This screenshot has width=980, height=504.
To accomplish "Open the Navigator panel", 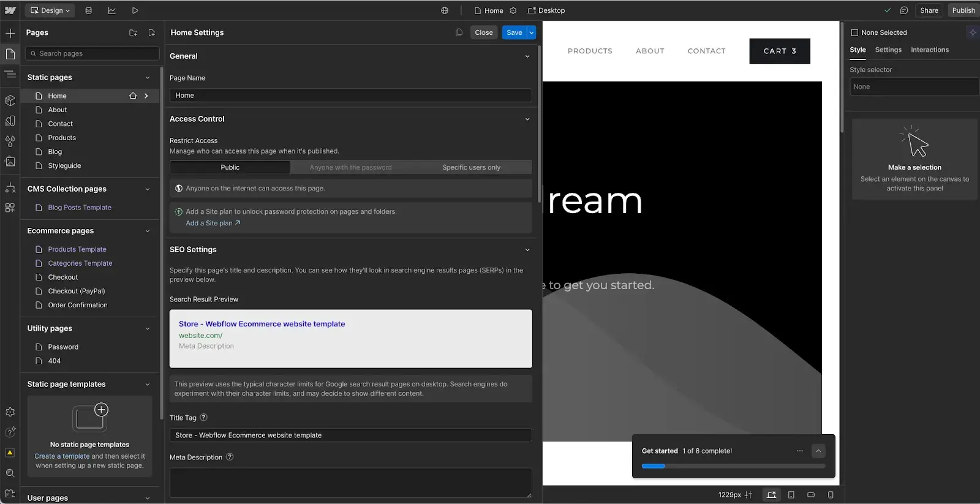I will pos(10,74).
